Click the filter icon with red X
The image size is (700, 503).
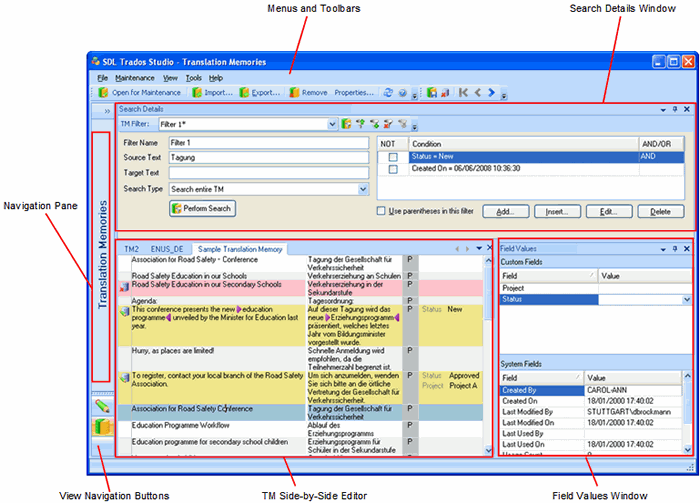[388, 124]
